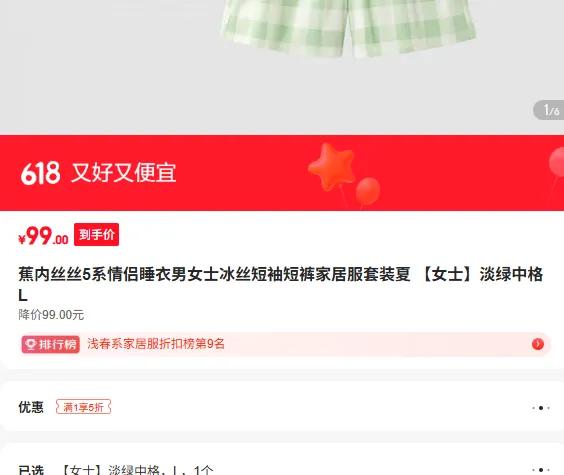
Task: Tap the 排行榜 trophy badge
Action: (x=50, y=344)
